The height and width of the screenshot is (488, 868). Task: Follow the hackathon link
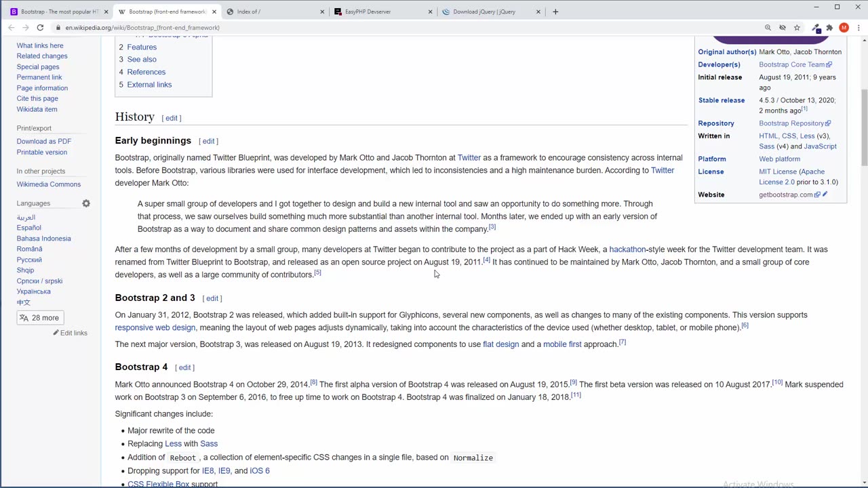pos(627,249)
